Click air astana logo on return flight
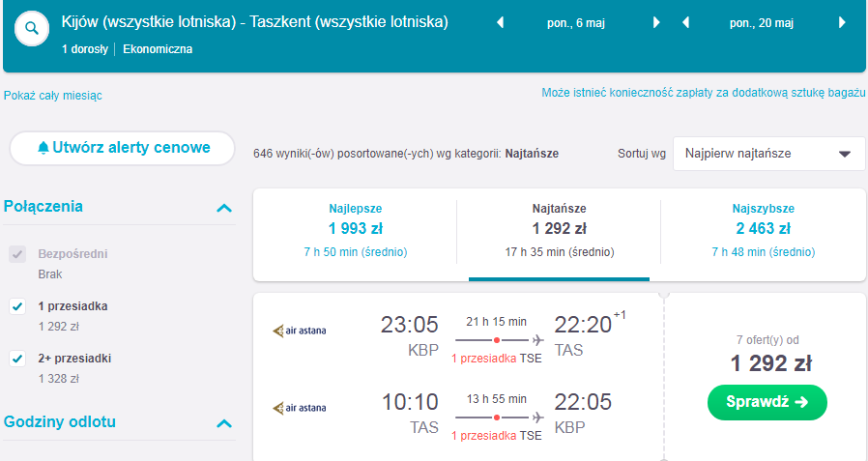The image size is (868, 461). 300,408
